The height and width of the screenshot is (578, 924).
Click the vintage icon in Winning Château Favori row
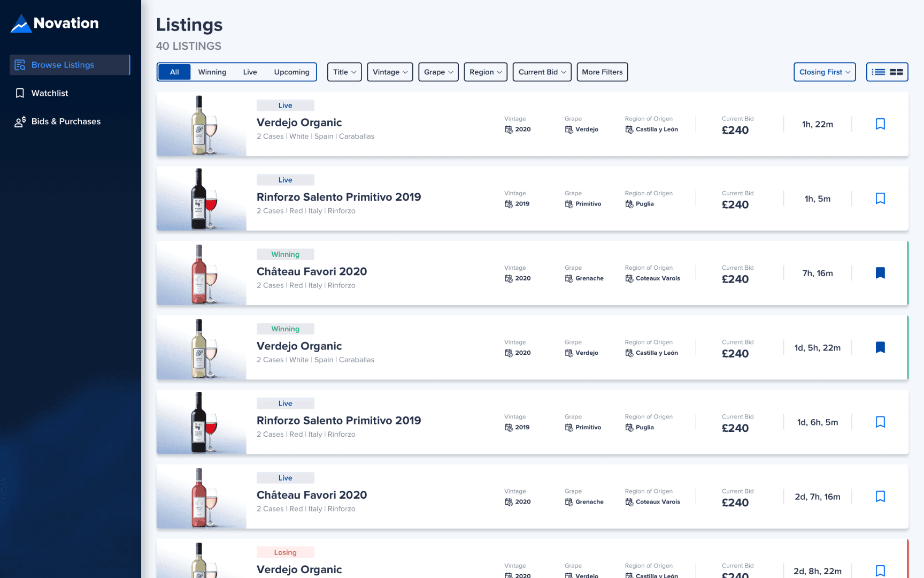pyautogui.click(x=509, y=278)
